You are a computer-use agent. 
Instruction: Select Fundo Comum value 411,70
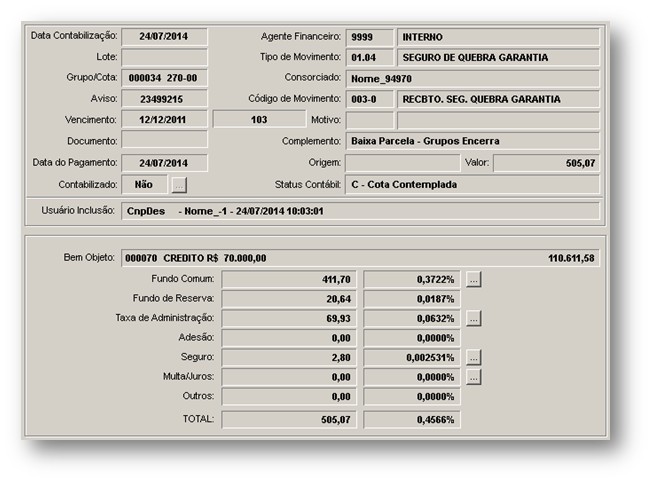(289, 279)
